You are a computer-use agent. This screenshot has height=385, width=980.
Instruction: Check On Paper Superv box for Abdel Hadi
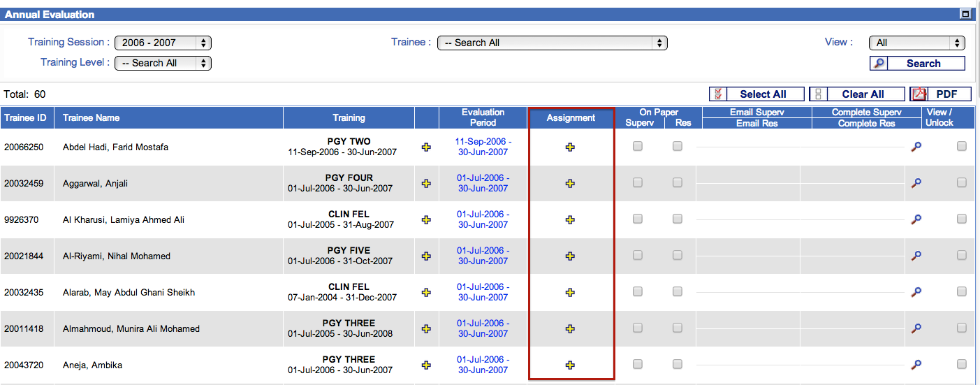click(637, 147)
